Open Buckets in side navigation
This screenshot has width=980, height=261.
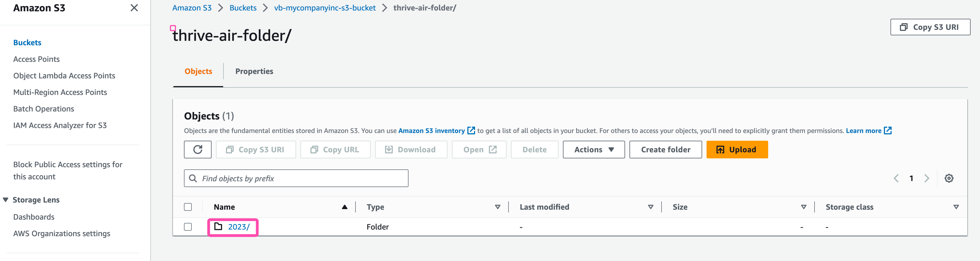coord(27,42)
